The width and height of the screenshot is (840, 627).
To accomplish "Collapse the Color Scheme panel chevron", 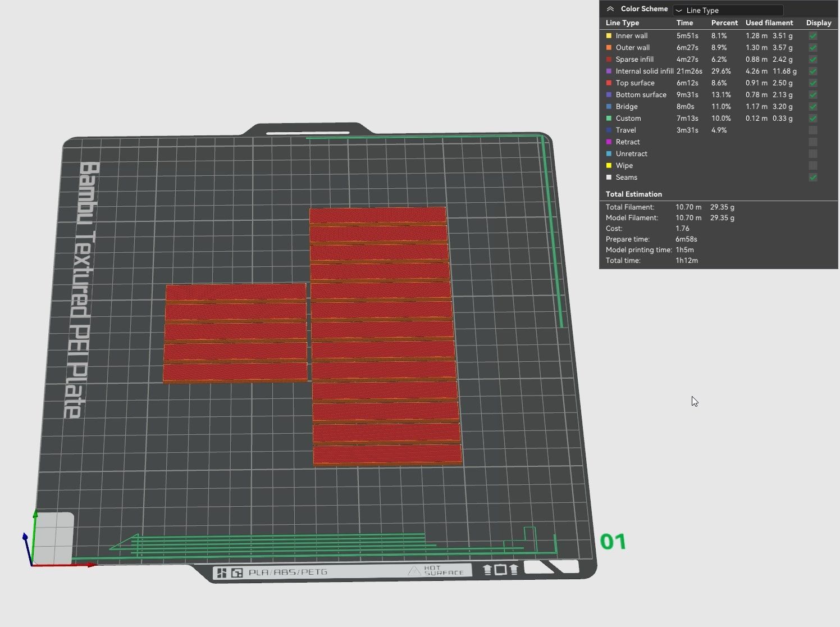I will tap(610, 9).
